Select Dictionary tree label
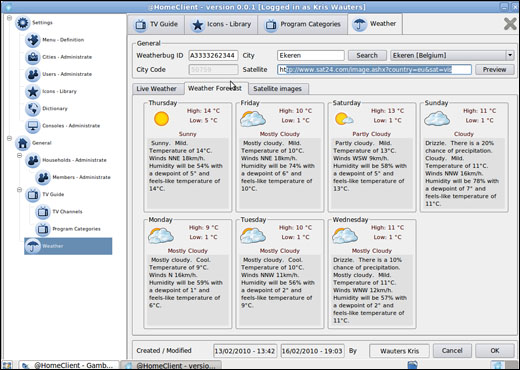 point(55,109)
